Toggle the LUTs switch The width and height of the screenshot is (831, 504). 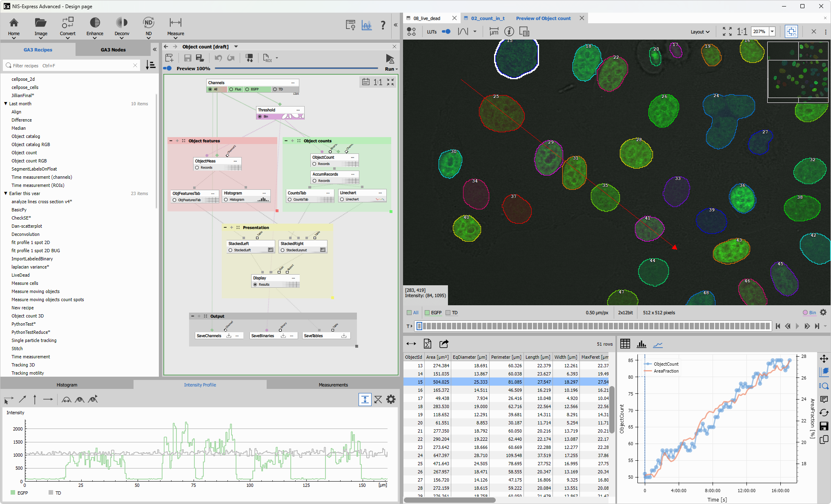tap(446, 31)
